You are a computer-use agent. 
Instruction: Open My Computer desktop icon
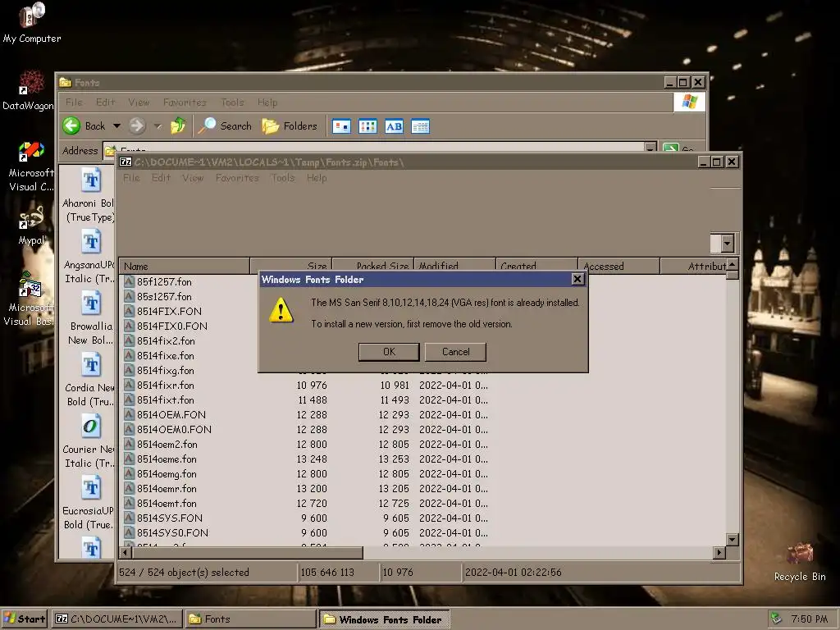32,23
